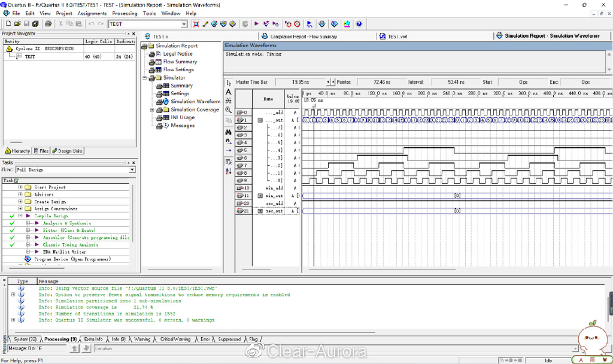
Task: Click the master time bar marker at 19.05 ns
Action: [314, 105]
